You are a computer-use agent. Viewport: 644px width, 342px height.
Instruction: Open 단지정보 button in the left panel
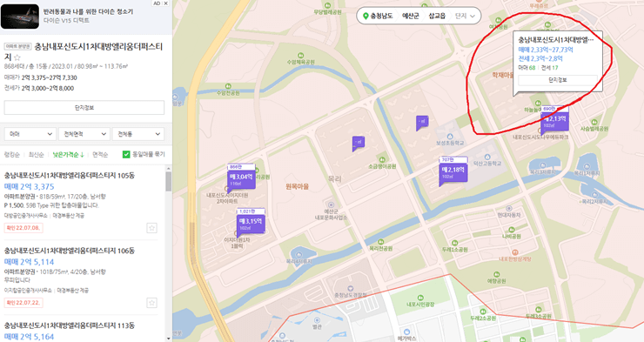click(84, 108)
